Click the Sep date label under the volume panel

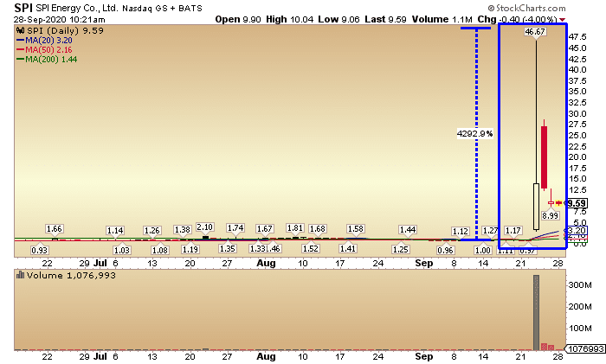click(x=424, y=356)
